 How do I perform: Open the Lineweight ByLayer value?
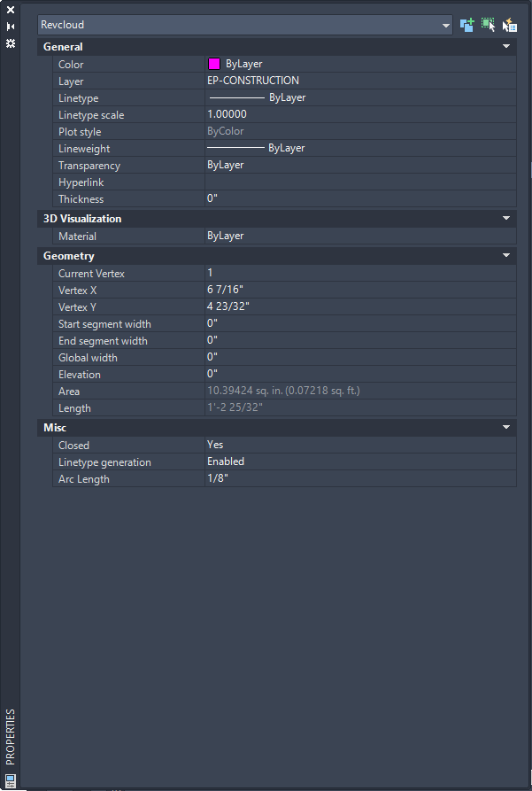point(360,148)
